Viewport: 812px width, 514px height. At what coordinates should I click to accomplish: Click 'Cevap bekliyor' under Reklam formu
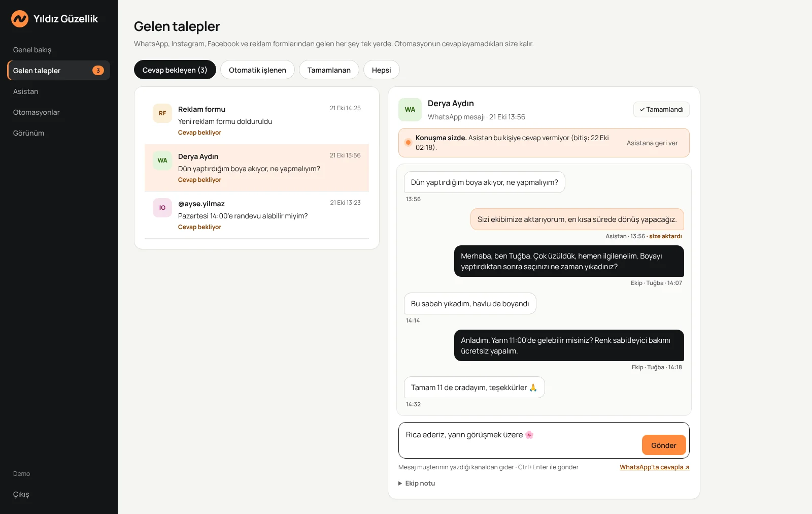pyautogui.click(x=199, y=133)
